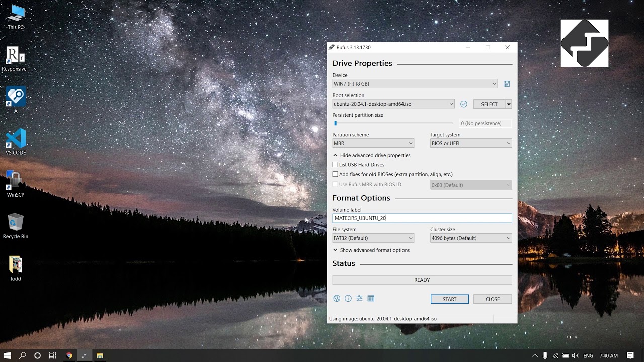Viewport: 644px width, 362px height.
Task: Open the Device dropdown WIN7 (F:)
Action: pyautogui.click(x=415, y=84)
